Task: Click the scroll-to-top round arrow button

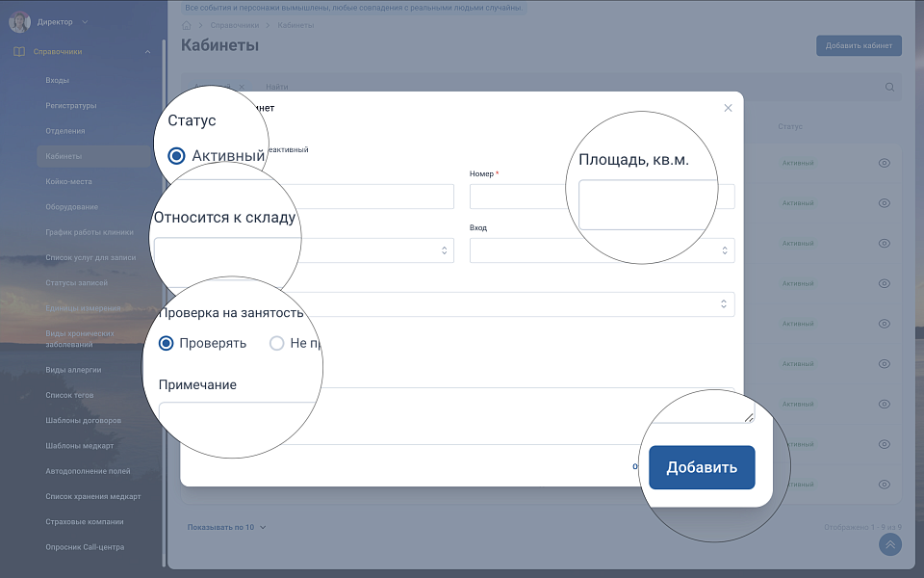Action: coord(890,544)
